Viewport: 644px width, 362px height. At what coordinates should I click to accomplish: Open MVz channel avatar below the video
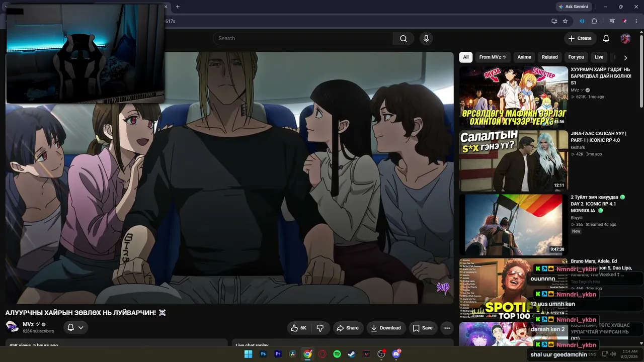click(12, 327)
